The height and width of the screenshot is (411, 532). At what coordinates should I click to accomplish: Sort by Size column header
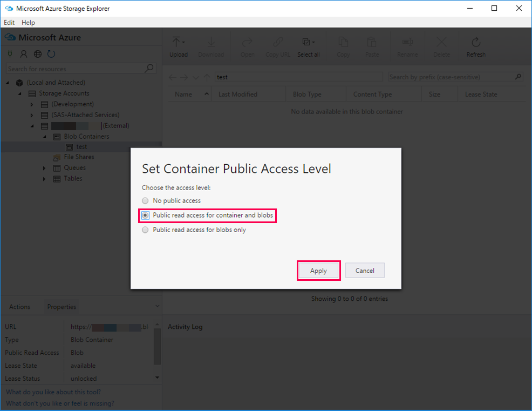(x=439, y=94)
